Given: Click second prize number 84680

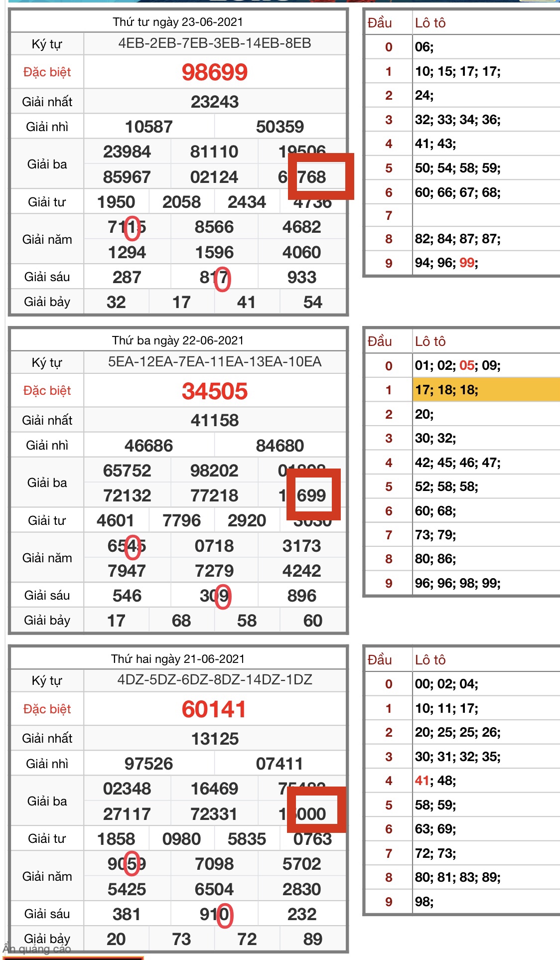Looking at the screenshot, I should point(280,446).
